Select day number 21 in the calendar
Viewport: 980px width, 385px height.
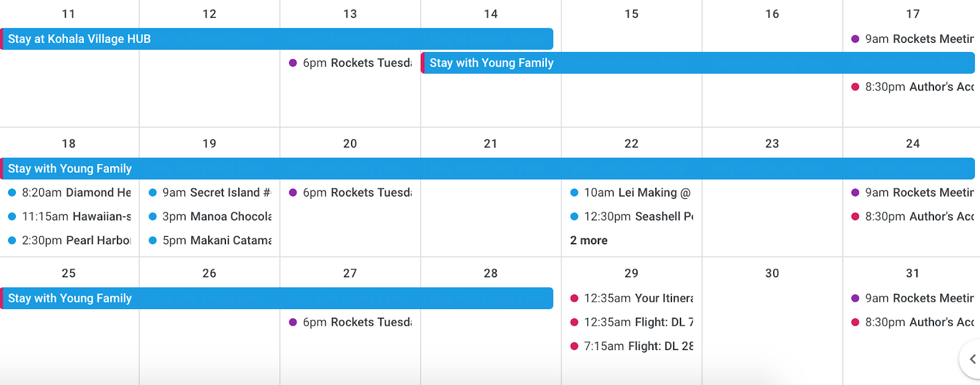point(491,143)
